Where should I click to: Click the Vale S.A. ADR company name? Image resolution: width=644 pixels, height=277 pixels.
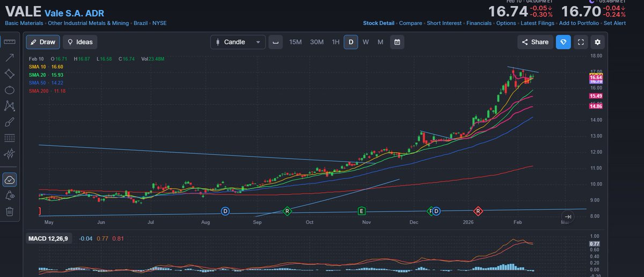[x=74, y=13]
